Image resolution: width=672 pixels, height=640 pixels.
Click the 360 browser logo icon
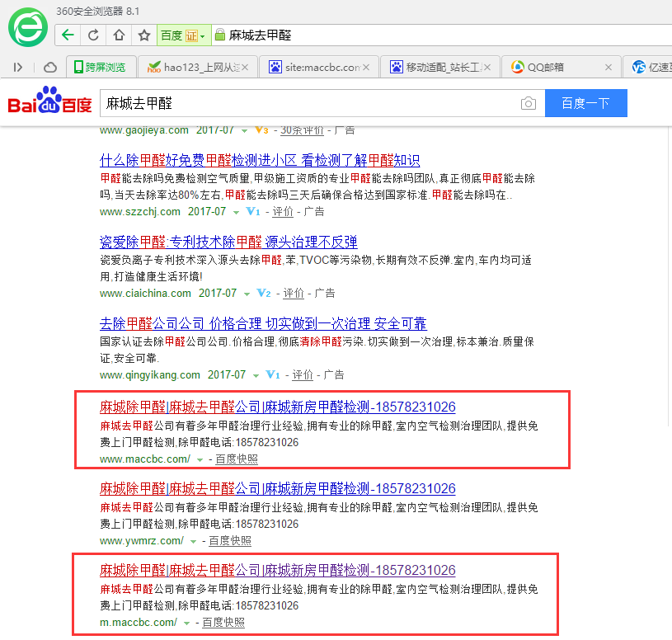28,27
